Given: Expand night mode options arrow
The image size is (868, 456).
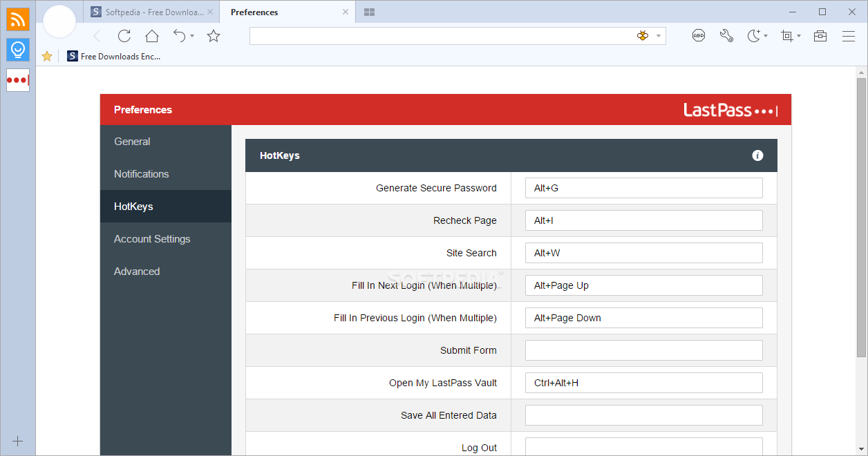Looking at the screenshot, I should tap(766, 36).
